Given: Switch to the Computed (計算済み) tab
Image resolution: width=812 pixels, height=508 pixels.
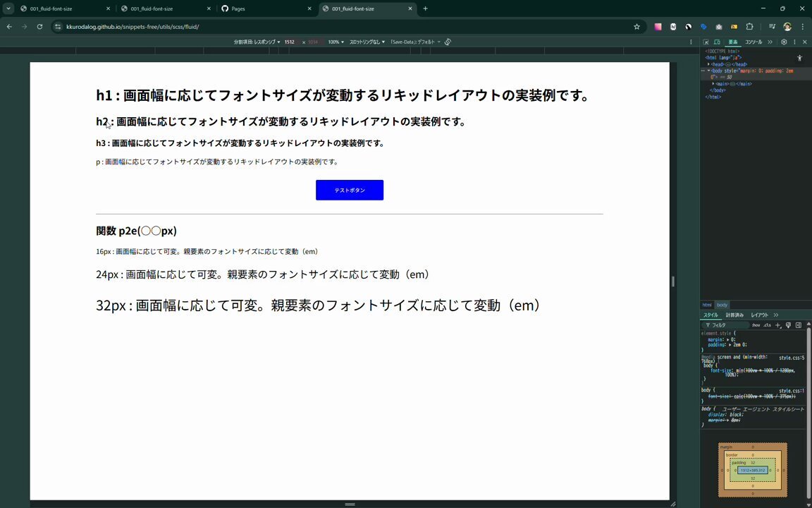Looking at the screenshot, I should (734, 315).
